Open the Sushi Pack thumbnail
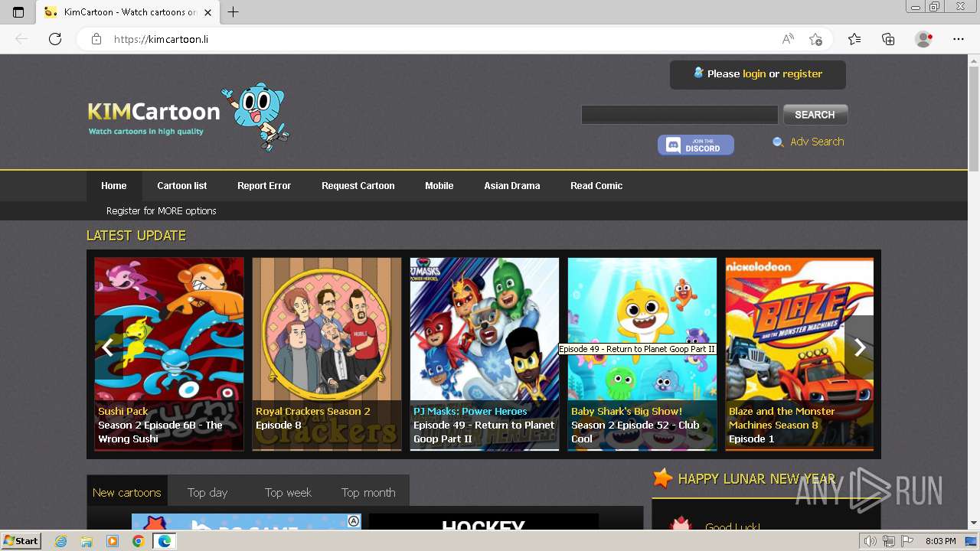980x551 pixels. (x=169, y=354)
